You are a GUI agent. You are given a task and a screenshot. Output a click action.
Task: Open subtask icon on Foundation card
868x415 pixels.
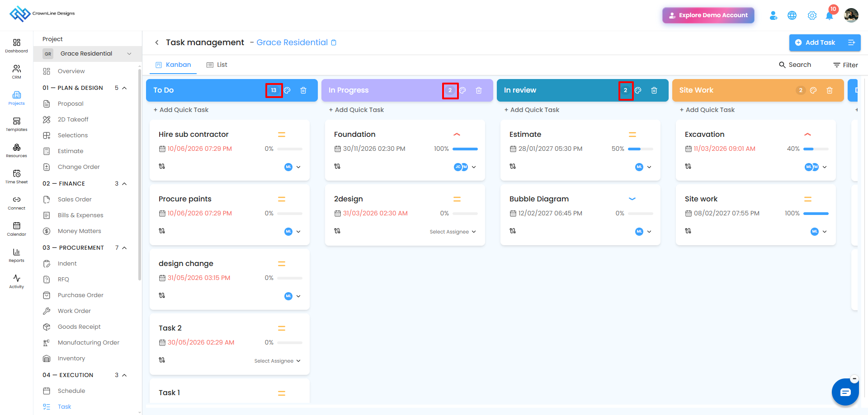(337, 166)
